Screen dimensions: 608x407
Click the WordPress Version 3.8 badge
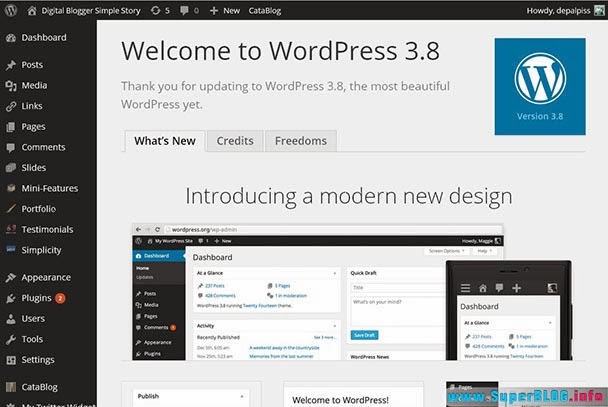tap(540, 86)
